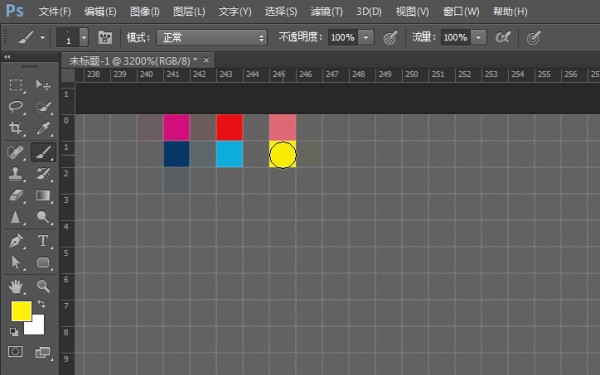Screen dimensions: 600x375
Task: Open the 滤镜(T) menu
Action: point(326,11)
